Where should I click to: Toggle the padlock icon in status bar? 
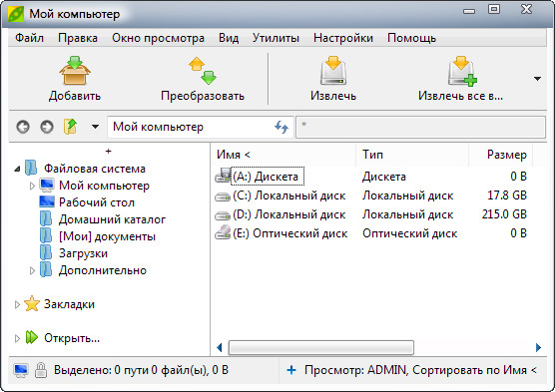(41, 370)
